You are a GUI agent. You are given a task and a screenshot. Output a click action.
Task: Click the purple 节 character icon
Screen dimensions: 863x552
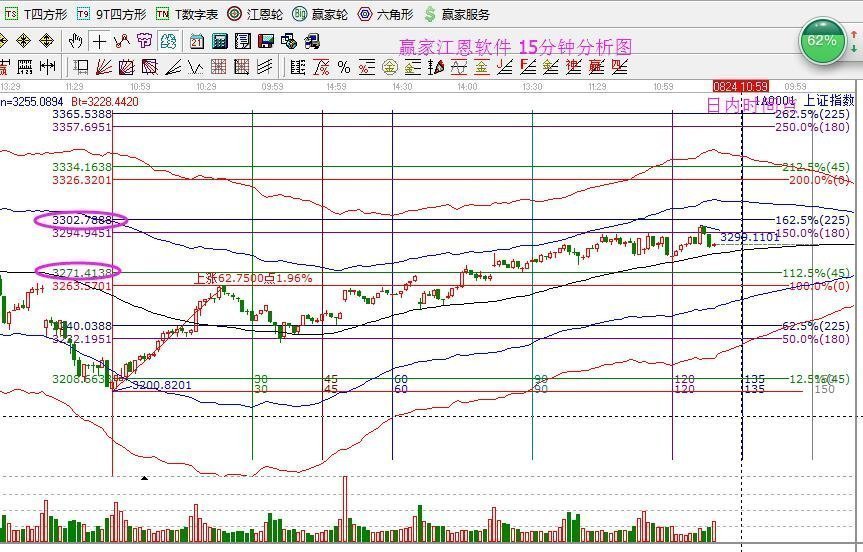[x=144, y=41]
